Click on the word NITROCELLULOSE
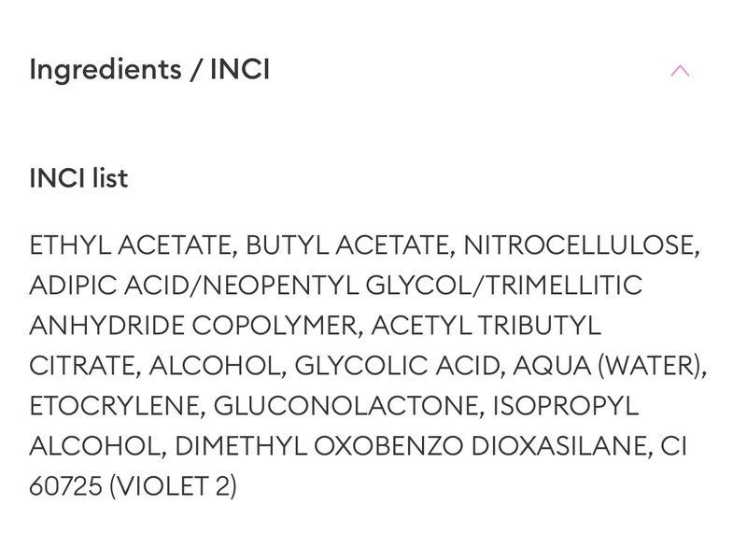The height and width of the screenshot is (560, 747). 581,246
